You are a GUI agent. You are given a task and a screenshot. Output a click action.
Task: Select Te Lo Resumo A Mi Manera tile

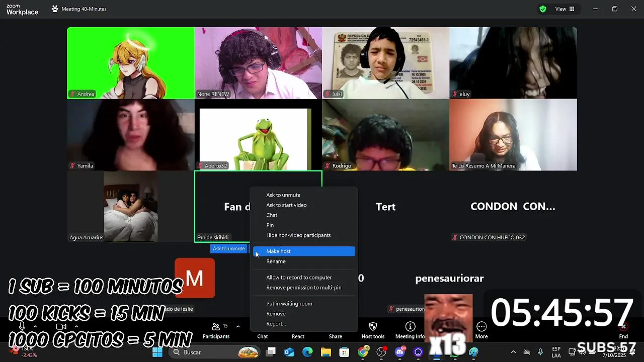click(x=513, y=135)
